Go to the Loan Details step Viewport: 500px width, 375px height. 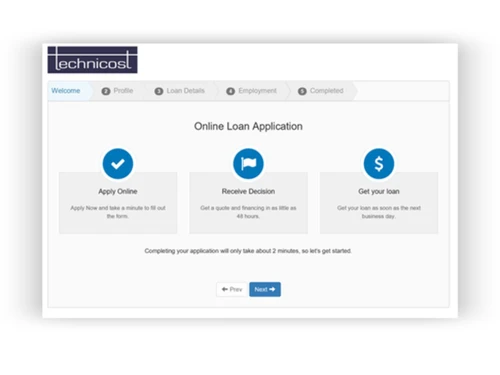click(181, 91)
